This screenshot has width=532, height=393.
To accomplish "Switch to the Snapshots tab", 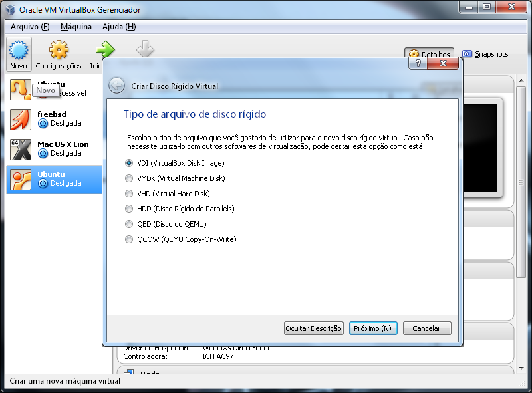I will coord(485,54).
